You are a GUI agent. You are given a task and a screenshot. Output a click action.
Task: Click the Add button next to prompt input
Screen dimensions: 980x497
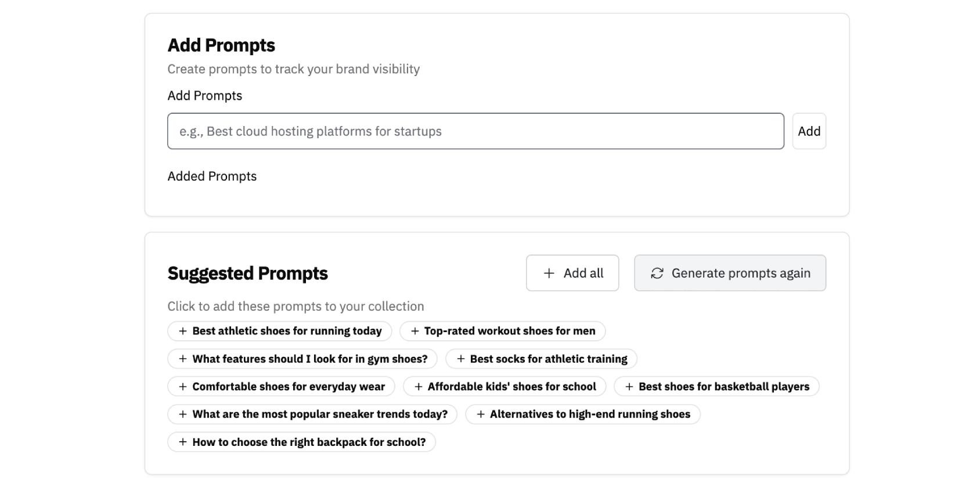pyautogui.click(x=809, y=131)
